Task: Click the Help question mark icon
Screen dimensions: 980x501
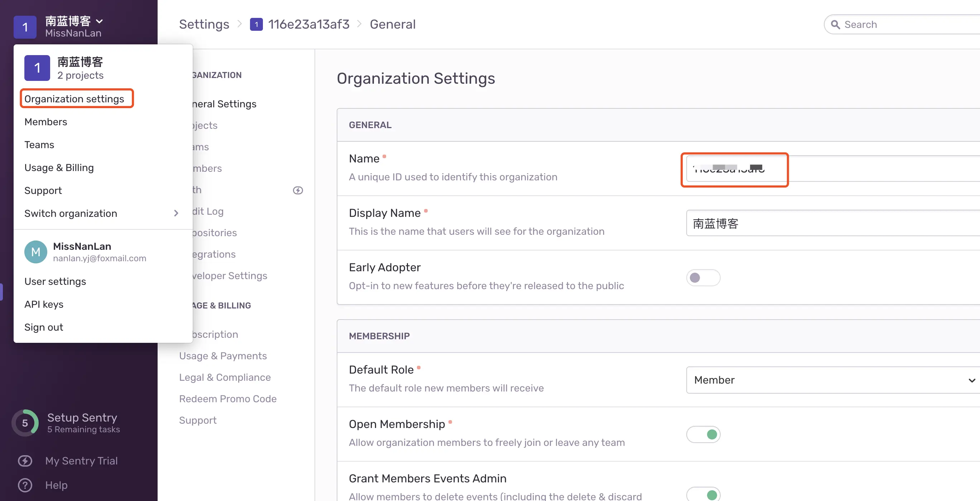Action: 25,485
